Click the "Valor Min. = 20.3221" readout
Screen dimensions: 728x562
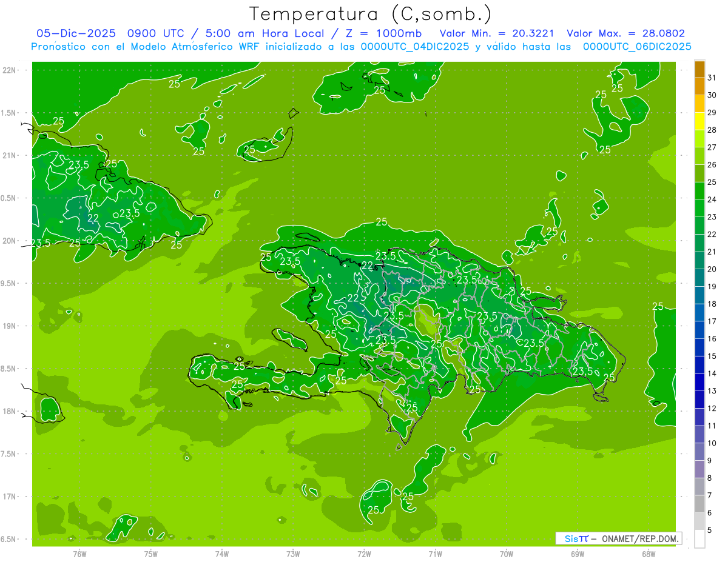click(497, 33)
